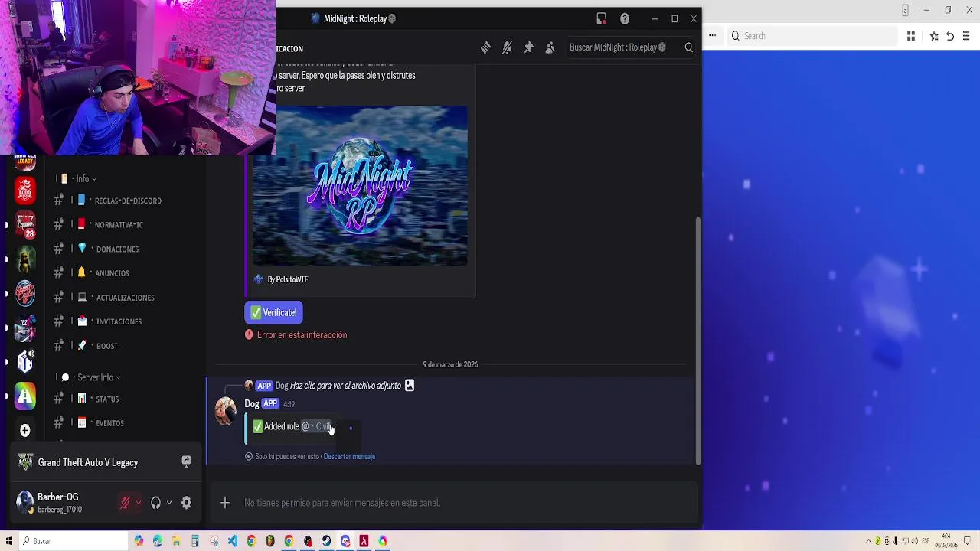Open attachment upload plus icon
The height and width of the screenshot is (551, 980).
225,503
